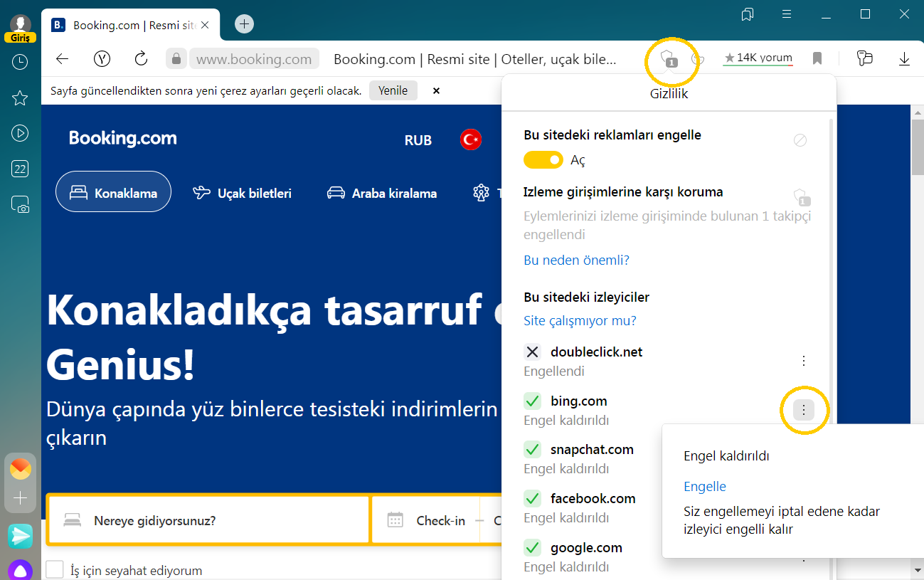Add a sidebar app with the plus icon

pos(20,498)
